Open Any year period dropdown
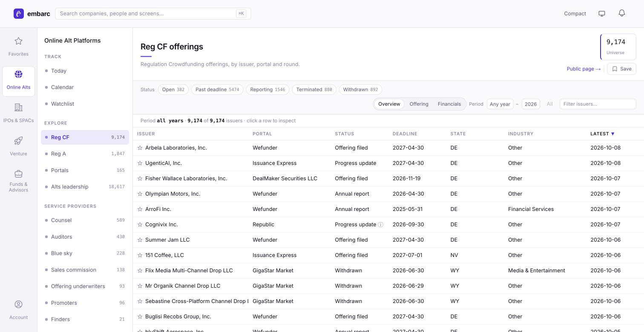The height and width of the screenshot is (332, 644). pyautogui.click(x=500, y=104)
